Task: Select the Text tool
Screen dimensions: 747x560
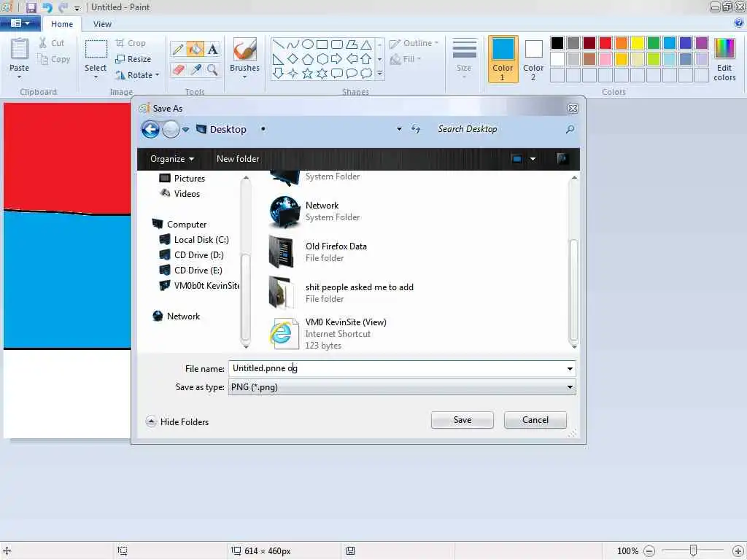Action: [x=212, y=49]
